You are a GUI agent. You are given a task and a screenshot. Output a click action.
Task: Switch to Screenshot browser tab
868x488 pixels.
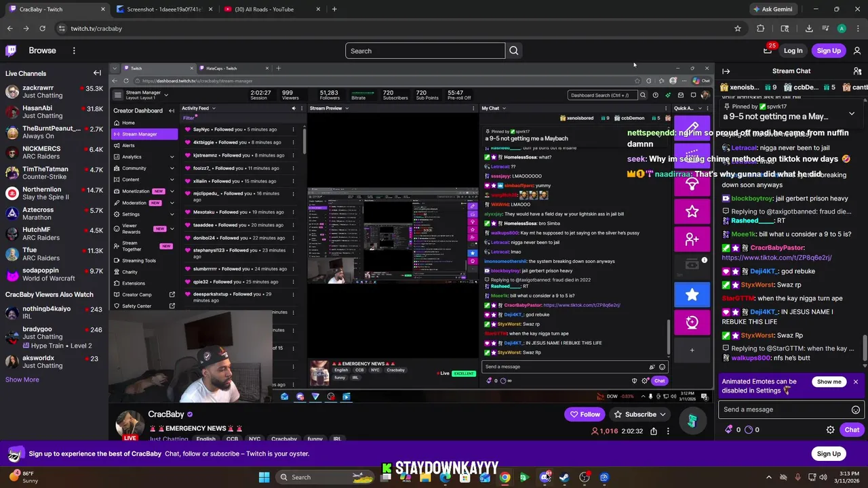[x=165, y=9]
